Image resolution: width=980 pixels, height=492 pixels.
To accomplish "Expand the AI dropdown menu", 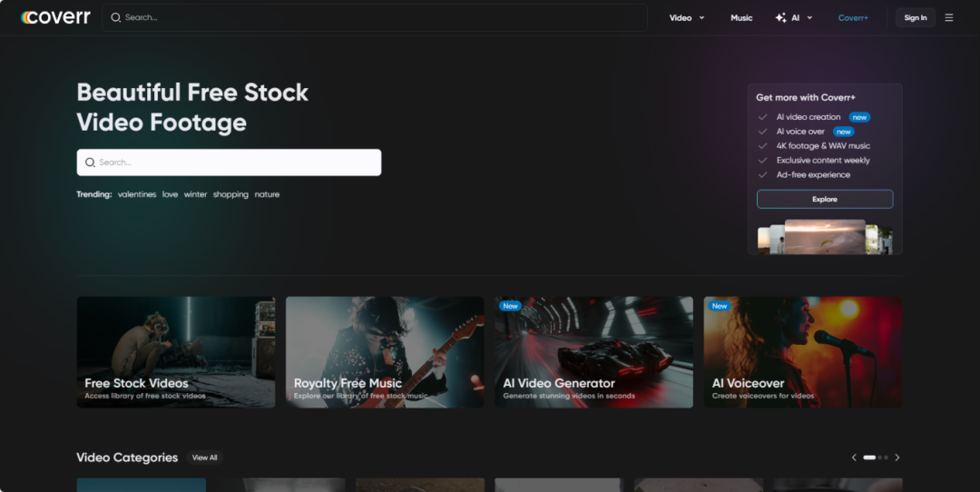I will (x=802, y=17).
